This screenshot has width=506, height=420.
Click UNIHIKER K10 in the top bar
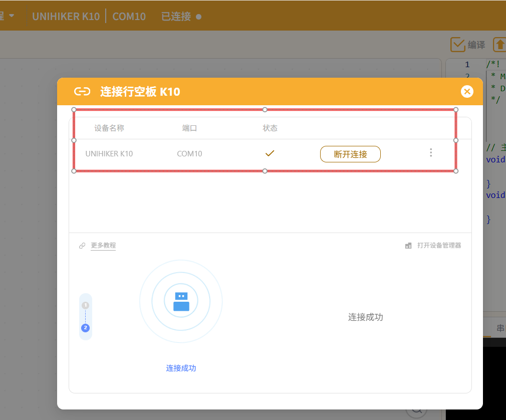click(66, 16)
